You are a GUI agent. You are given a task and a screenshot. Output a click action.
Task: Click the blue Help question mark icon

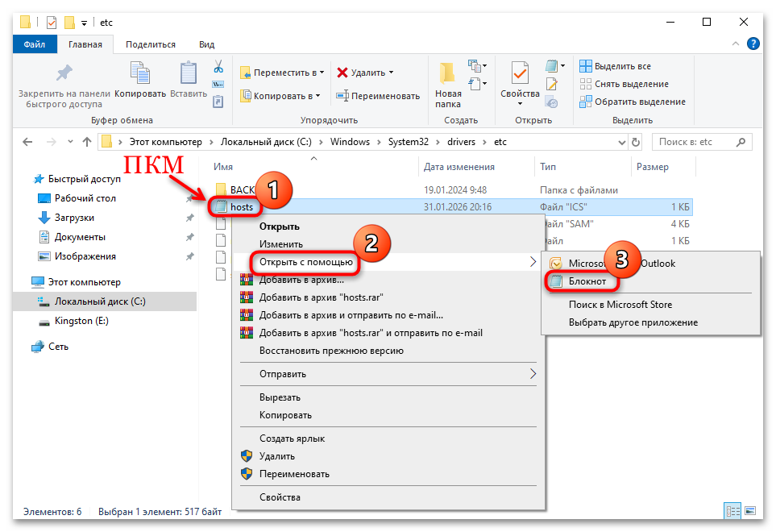pyautogui.click(x=753, y=44)
